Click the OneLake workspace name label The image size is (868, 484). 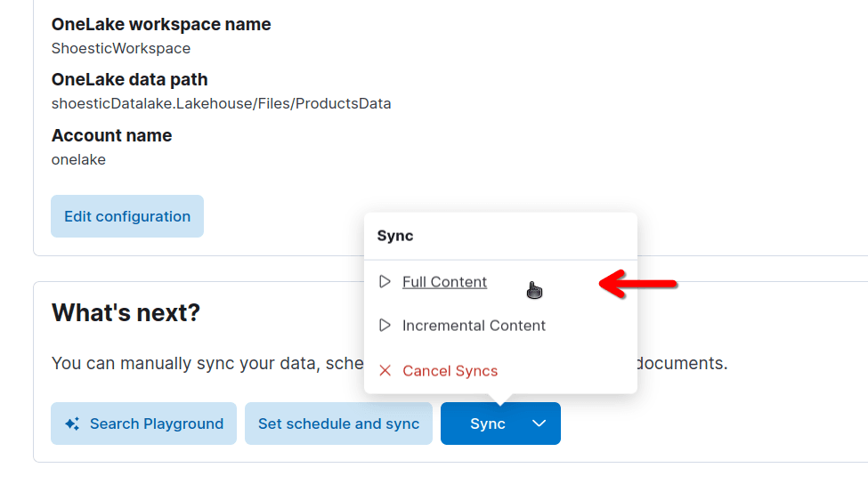click(x=161, y=24)
